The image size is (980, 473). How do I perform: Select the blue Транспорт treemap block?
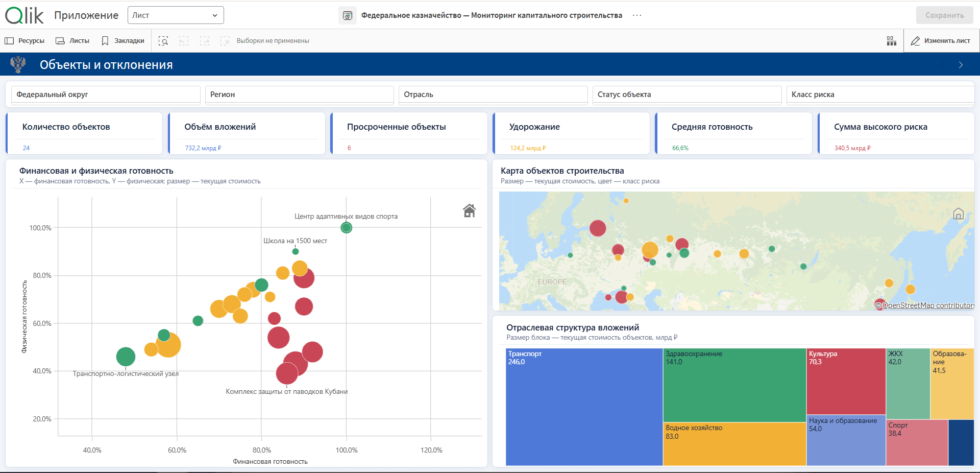pyautogui.click(x=584, y=407)
